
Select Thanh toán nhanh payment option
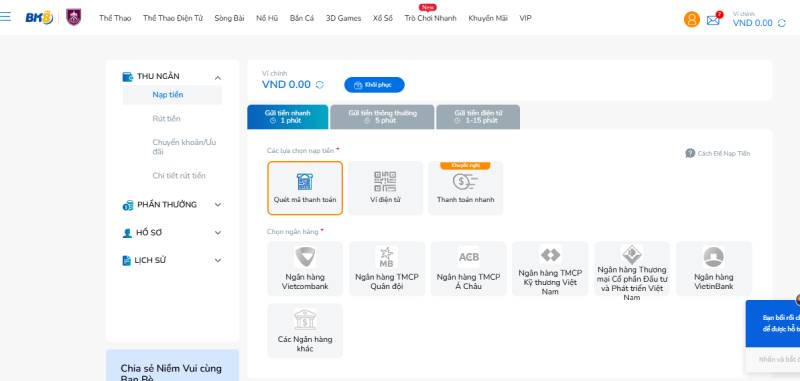pos(465,188)
